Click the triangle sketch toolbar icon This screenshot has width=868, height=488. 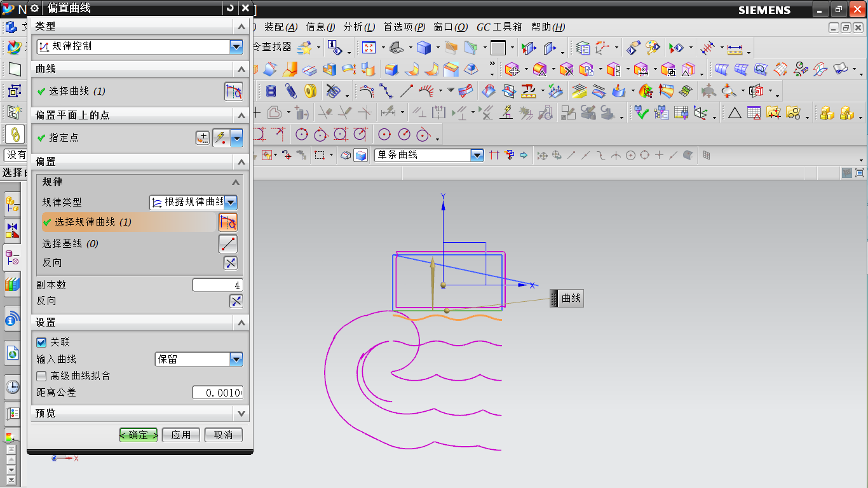735,113
